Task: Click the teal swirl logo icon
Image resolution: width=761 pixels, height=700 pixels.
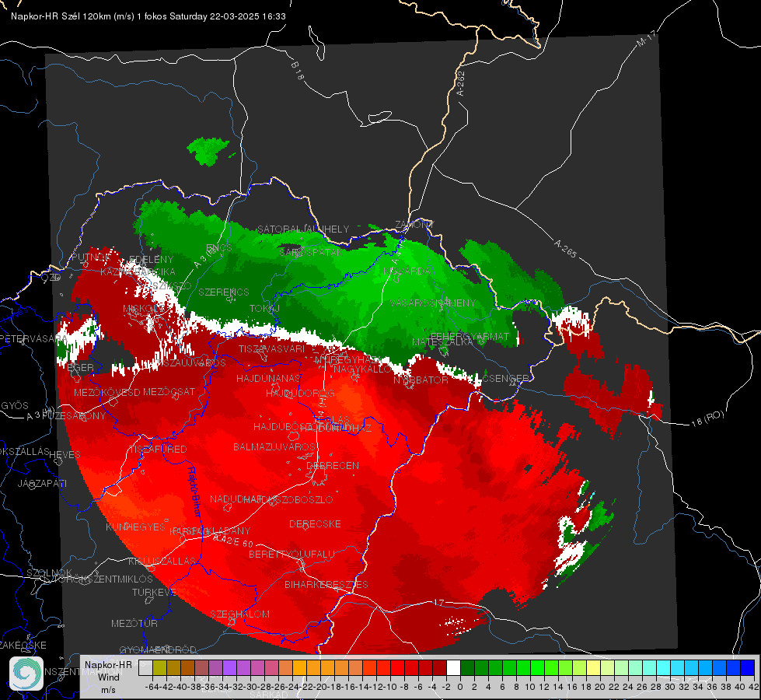Action: tap(26, 674)
